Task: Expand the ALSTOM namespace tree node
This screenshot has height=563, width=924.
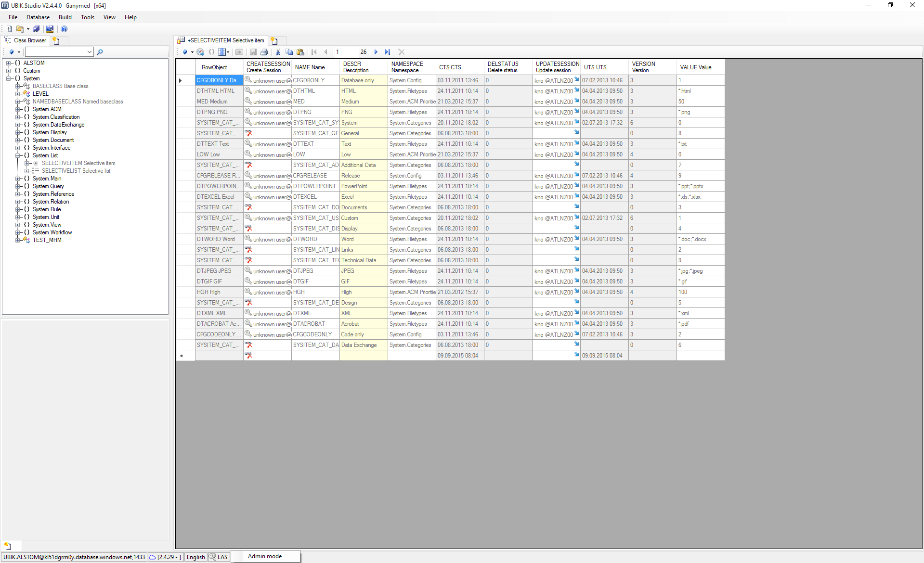Action: coord(9,63)
